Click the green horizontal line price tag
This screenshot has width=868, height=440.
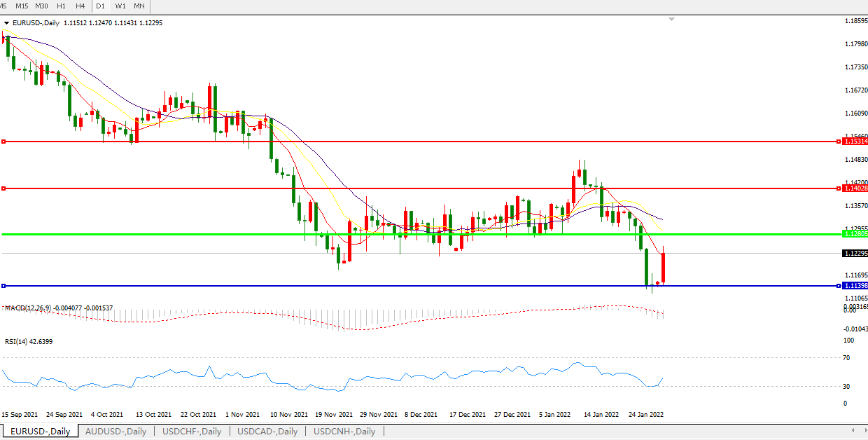(855, 234)
